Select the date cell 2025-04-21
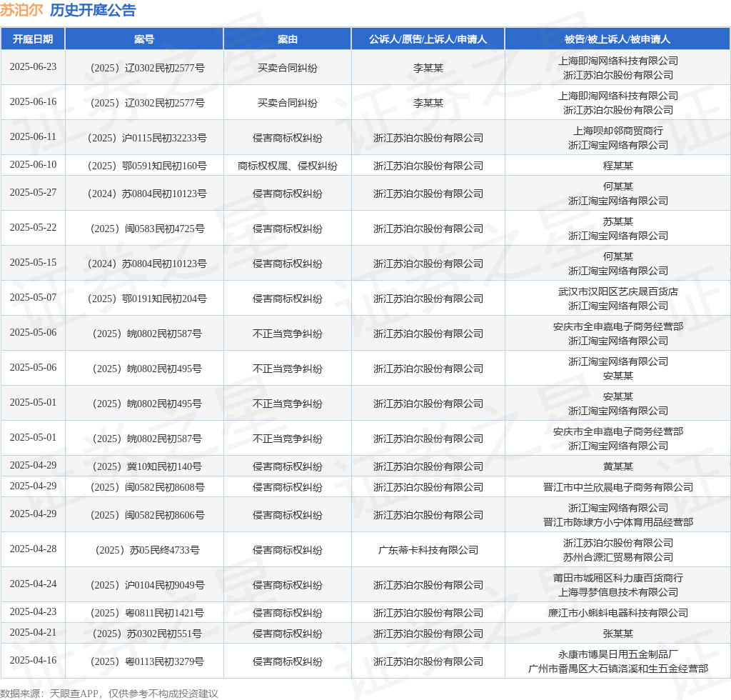The width and height of the screenshot is (731, 700). (x=33, y=632)
